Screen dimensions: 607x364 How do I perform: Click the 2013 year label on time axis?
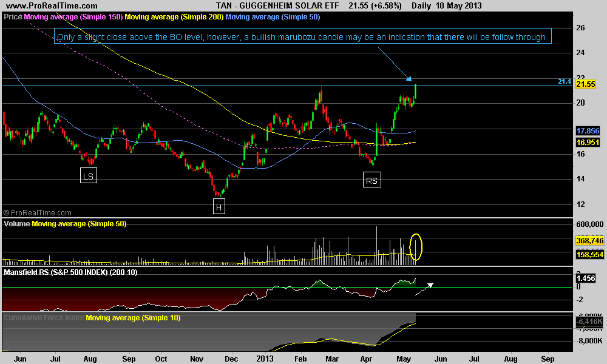265,359
